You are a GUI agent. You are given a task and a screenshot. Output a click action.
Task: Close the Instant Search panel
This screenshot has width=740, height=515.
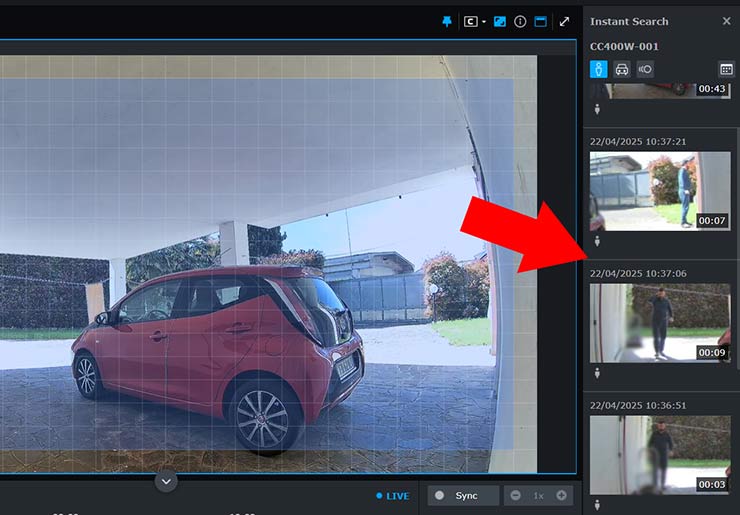[726, 21]
